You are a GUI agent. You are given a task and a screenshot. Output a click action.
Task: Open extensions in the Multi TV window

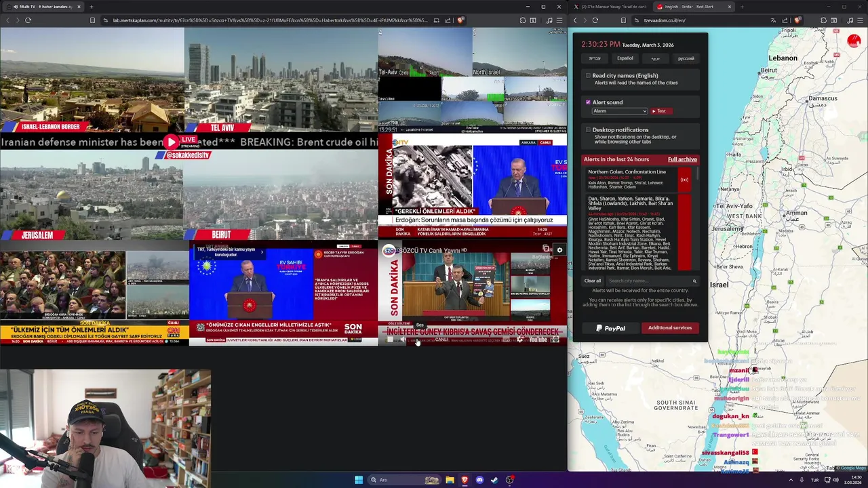(523, 20)
